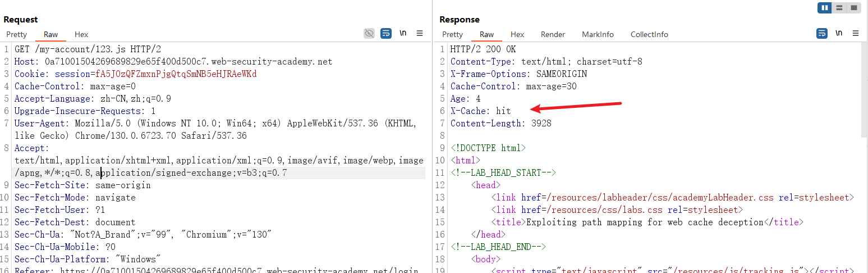Click the Request panel title

pyautogui.click(x=21, y=20)
